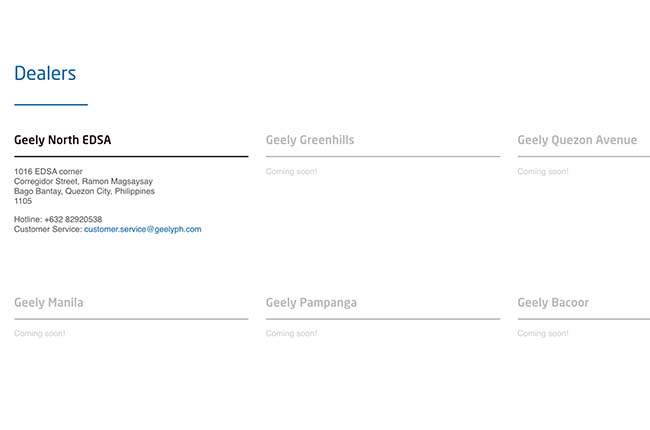The height and width of the screenshot is (430, 650).
Task: Click the Corregidor Street, Ramon Magsaysay line
Action: (x=83, y=181)
